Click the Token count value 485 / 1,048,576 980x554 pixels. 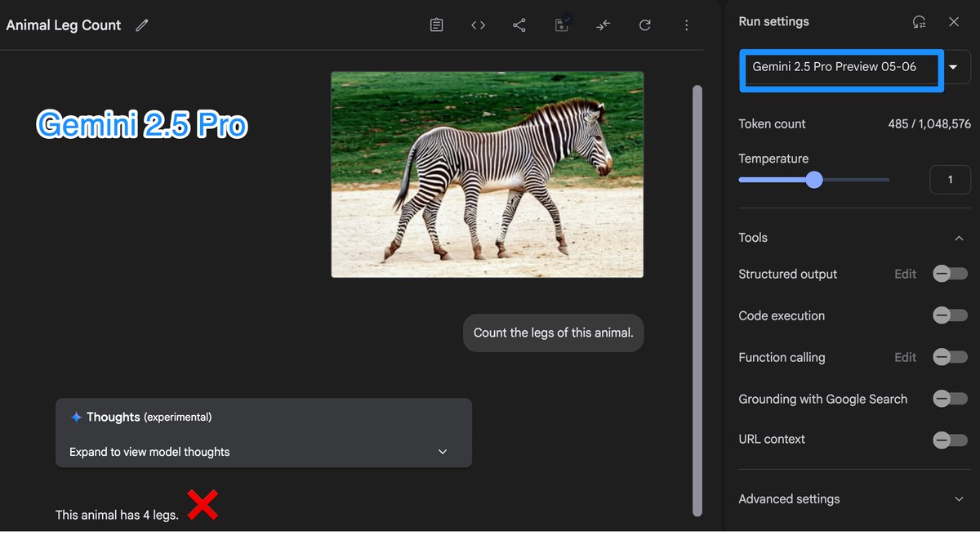[929, 124]
